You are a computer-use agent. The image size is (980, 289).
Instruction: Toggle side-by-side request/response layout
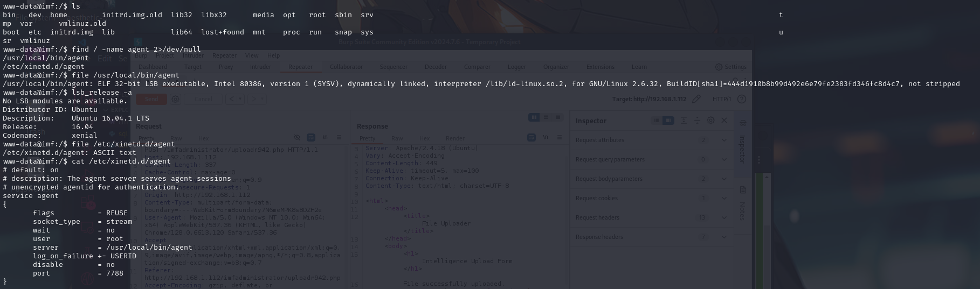point(534,117)
